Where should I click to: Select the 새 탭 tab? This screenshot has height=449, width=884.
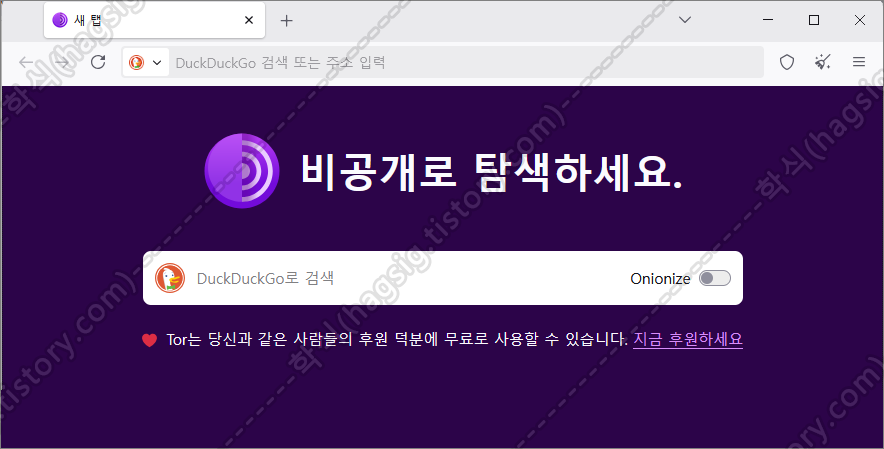pos(154,20)
